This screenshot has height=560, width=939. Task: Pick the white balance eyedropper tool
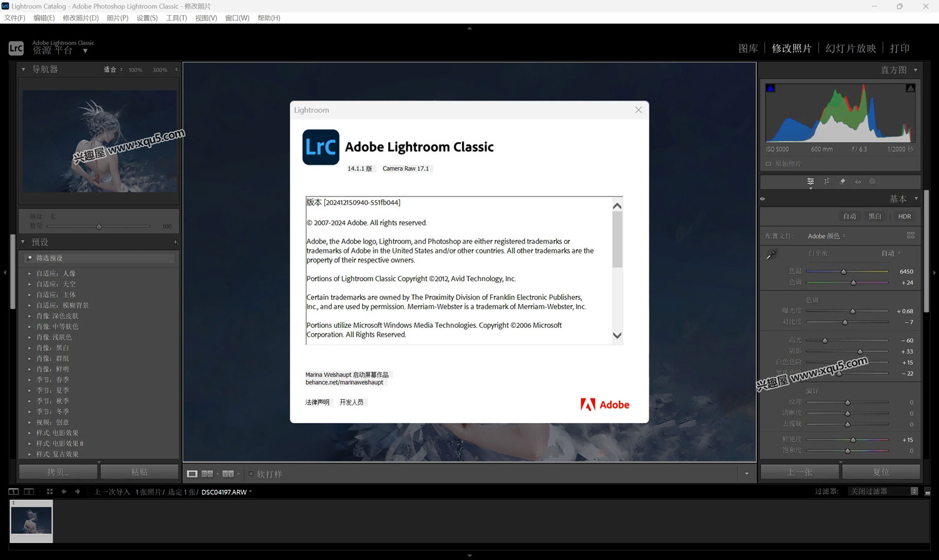(x=771, y=254)
